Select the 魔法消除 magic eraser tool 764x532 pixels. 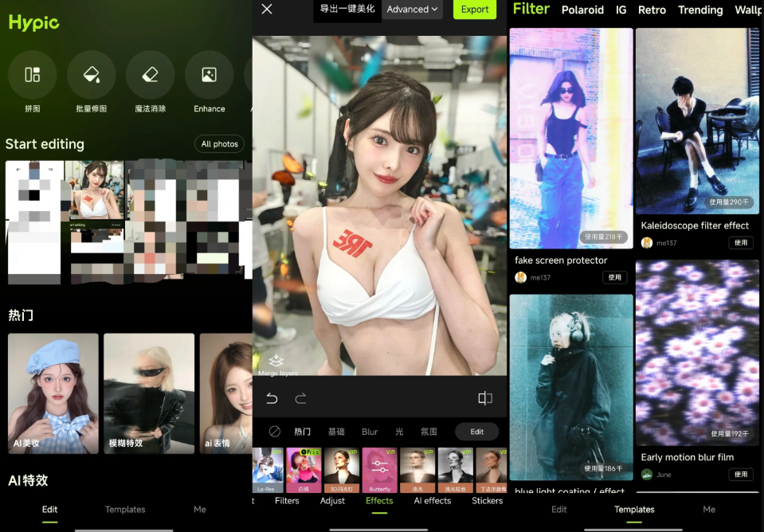[150, 76]
